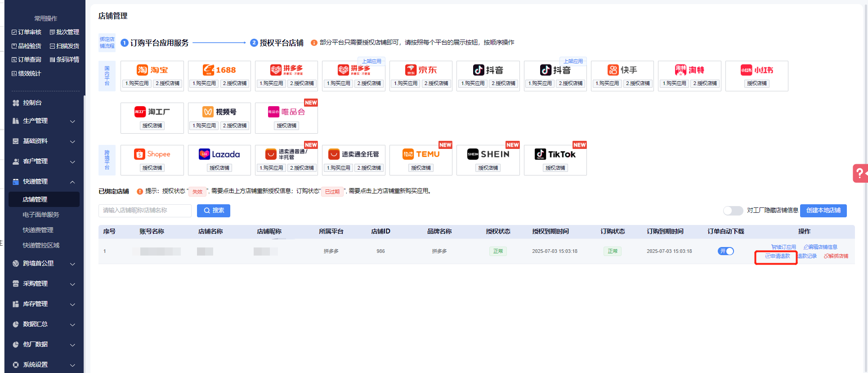Click the Shopee platform logo
The image size is (868, 373).
(x=152, y=154)
